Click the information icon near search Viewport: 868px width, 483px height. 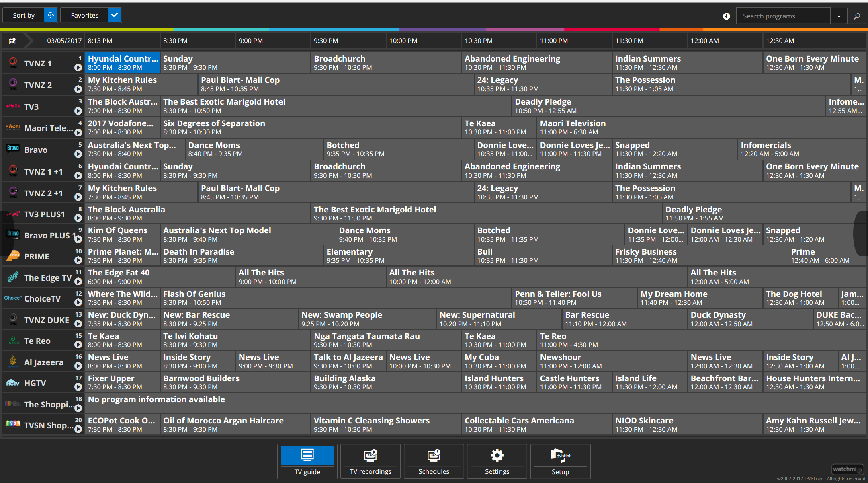point(726,16)
